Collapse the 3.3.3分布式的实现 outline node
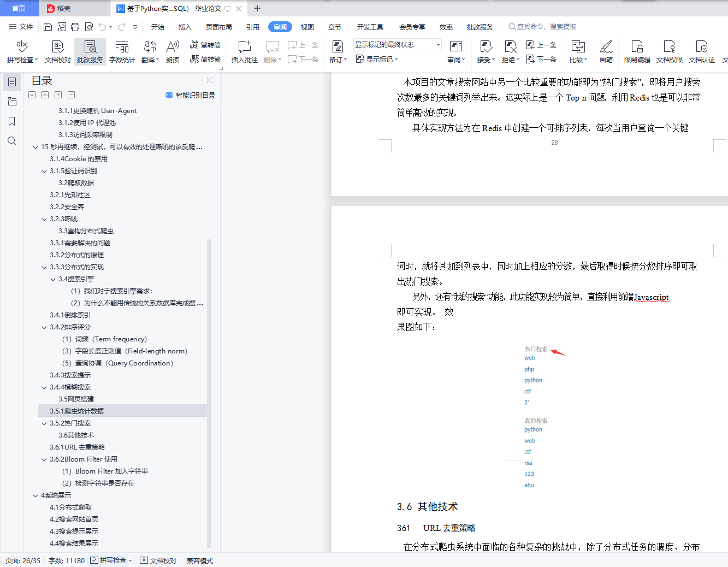This screenshot has height=567, width=728. pyautogui.click(x=44, y=267)
